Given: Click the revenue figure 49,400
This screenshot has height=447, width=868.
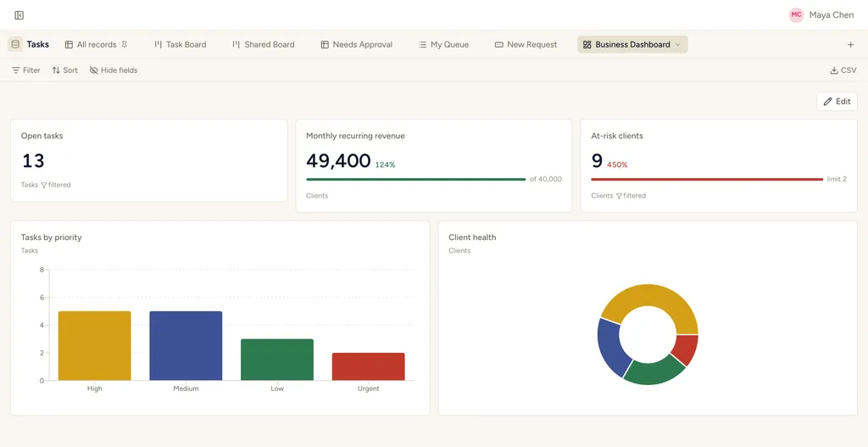Looking at the screenshot, I should coord(338,160).
